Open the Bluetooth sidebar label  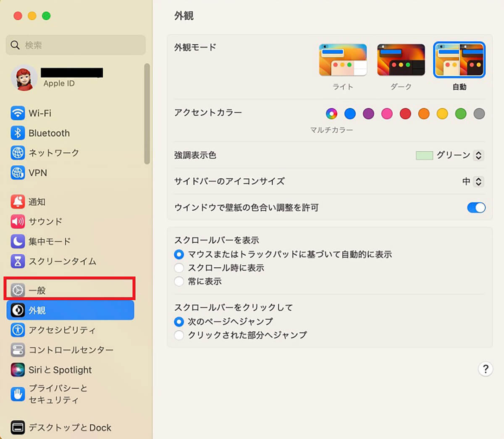49,133
